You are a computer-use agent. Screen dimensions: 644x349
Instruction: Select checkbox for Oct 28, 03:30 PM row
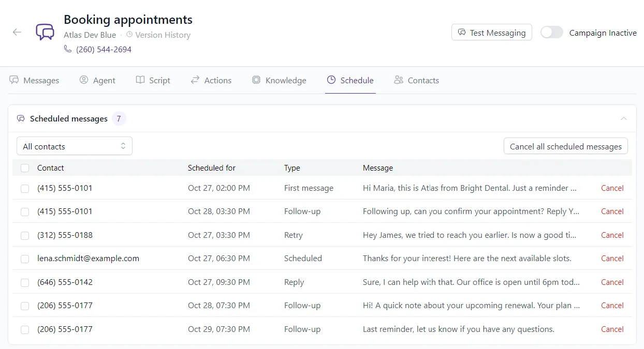[x=25, y=212]
